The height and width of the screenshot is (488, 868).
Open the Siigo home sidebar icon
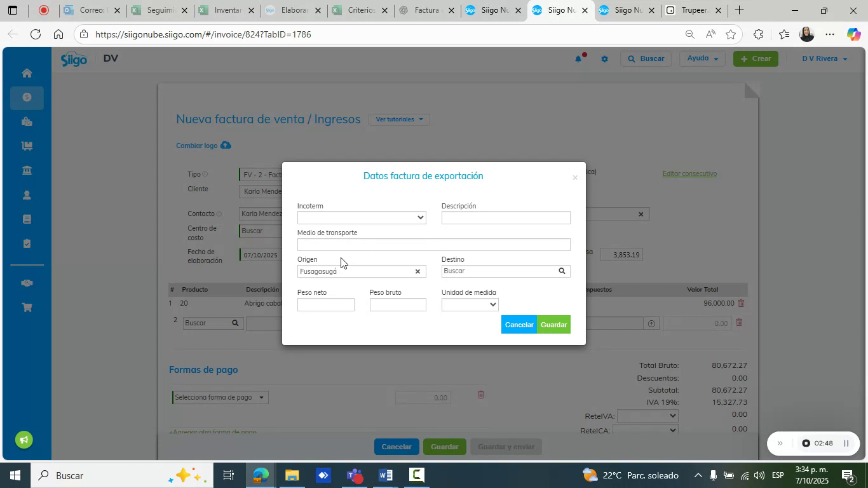[27, 73]
